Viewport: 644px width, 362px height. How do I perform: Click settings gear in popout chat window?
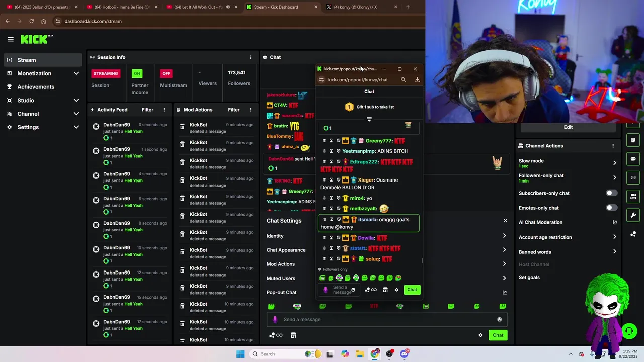click(x=396, y=290)
